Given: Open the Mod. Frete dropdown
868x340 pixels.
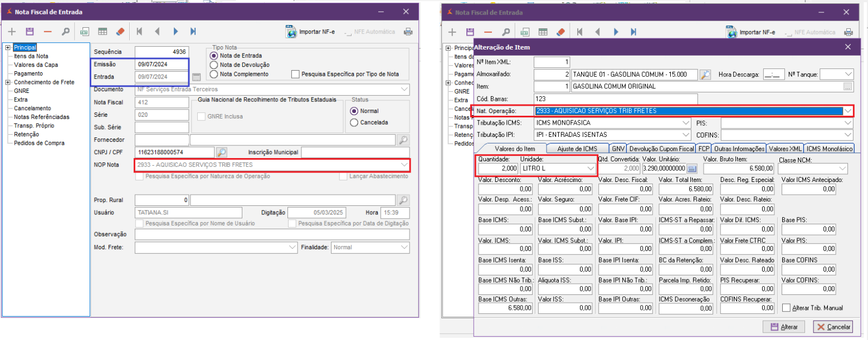Looking at the screenshot, I should coord(292,247).
